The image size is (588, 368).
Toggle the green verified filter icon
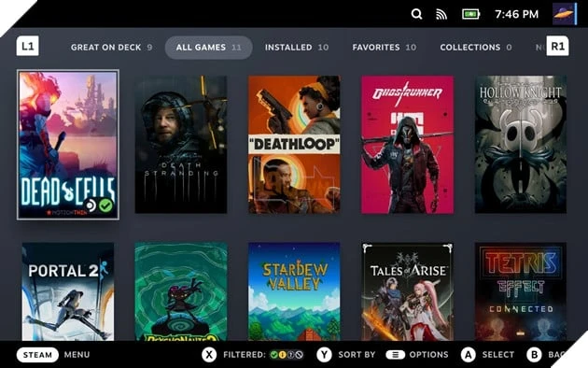click(x=274, y=355)
